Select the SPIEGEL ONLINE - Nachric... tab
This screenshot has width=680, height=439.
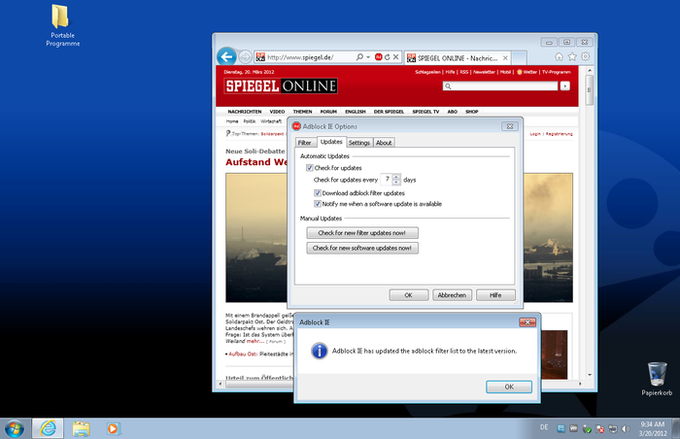[x=458, y=58]
